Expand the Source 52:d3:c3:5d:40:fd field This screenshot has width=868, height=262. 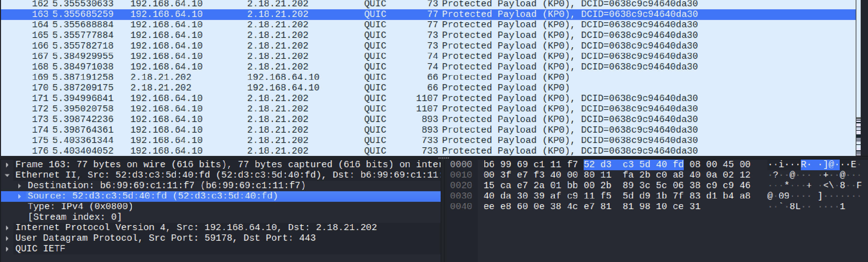click(20, 196)
